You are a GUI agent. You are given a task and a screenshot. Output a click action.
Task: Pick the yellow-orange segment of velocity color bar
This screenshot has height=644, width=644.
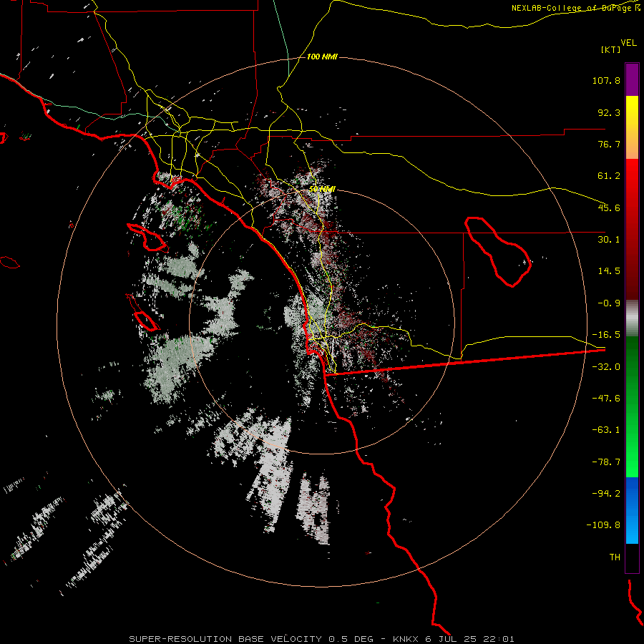632,127
